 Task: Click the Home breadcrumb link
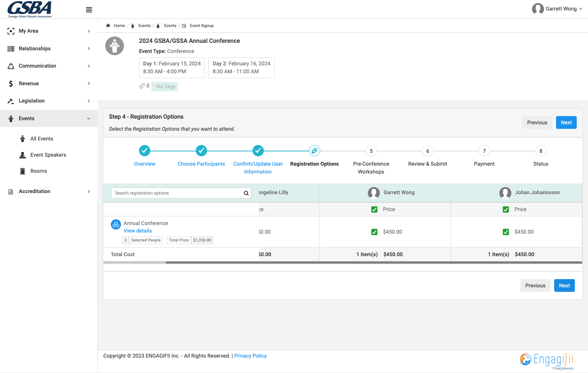(x=119, y=26)
